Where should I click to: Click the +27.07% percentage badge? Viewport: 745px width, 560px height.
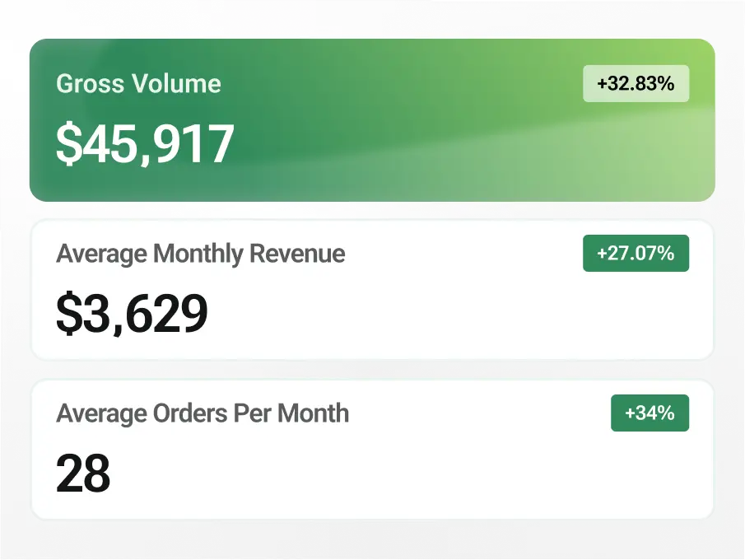coord(636,254)
